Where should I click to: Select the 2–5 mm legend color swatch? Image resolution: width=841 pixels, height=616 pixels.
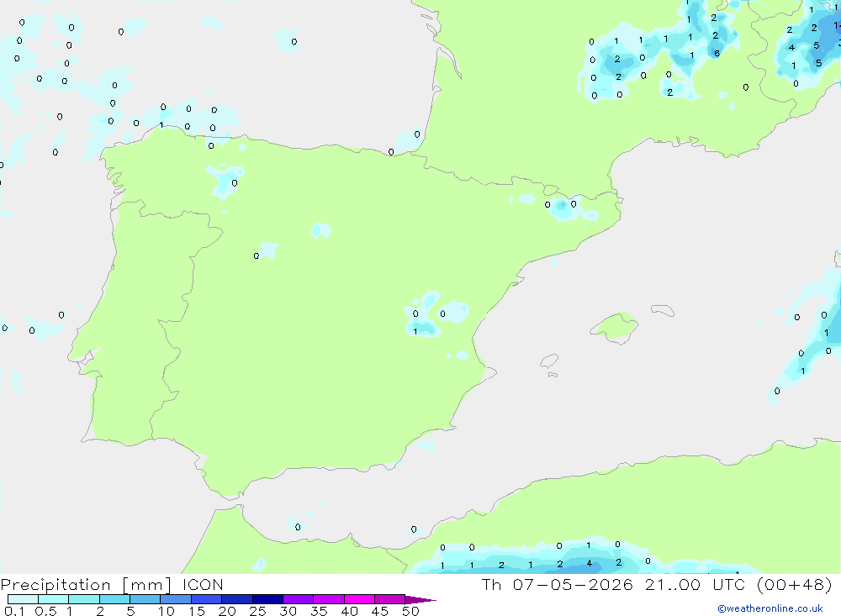[x=114, y=599]
